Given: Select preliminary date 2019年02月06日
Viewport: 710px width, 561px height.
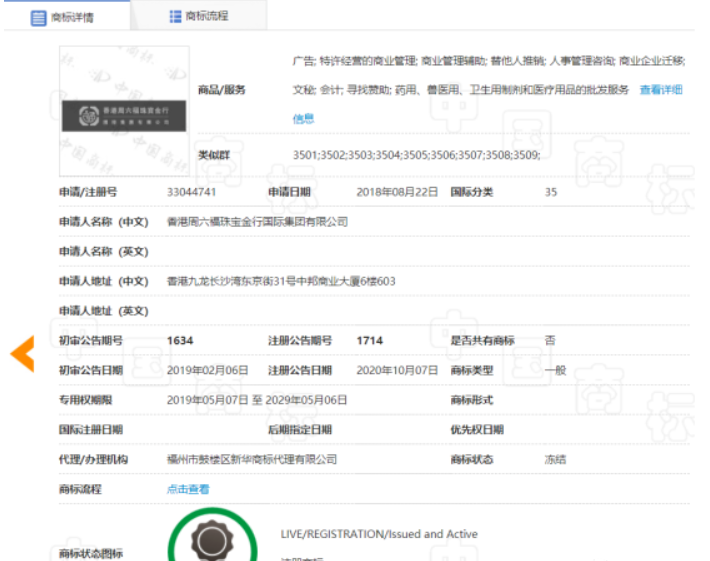Looking at the screenshot, I should tap(207, 370).
